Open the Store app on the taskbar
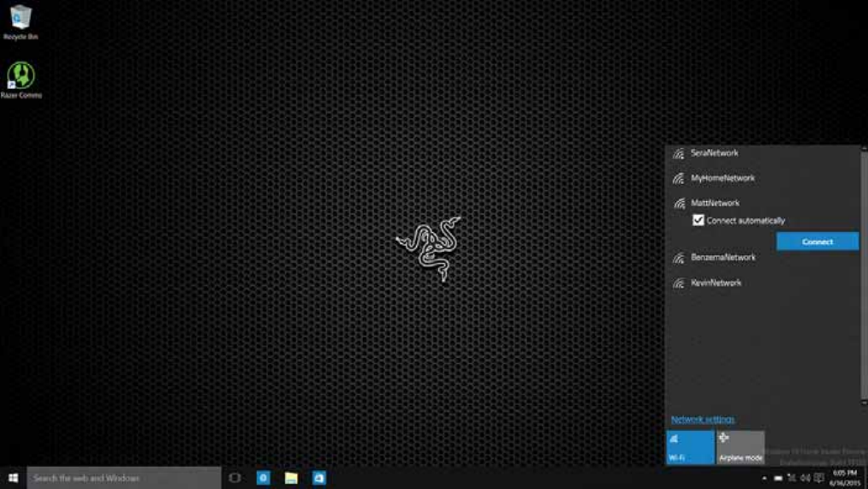The height and width of the screenshot is (489, 868). coord(319,478)
